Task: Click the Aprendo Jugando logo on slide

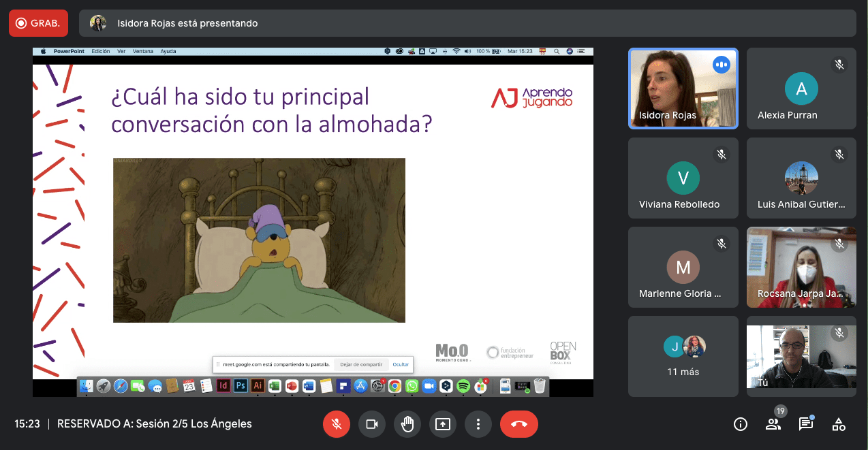Action: coord(531,97)
